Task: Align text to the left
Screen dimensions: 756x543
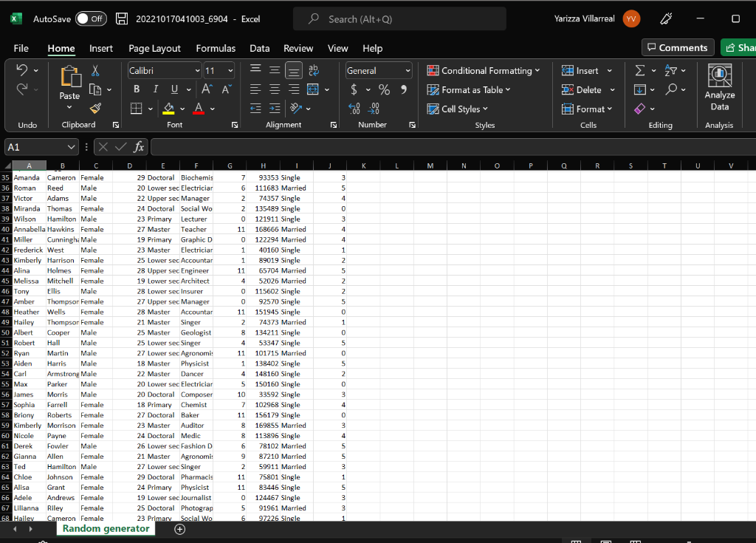Action: (x=255, y=89)
